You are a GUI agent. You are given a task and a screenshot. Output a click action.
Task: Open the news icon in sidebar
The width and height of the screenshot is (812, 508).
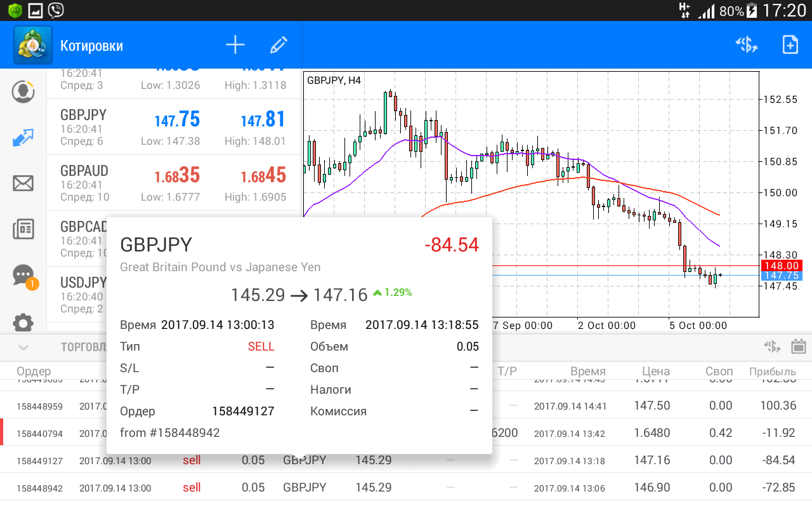click(x=23, y=229)
